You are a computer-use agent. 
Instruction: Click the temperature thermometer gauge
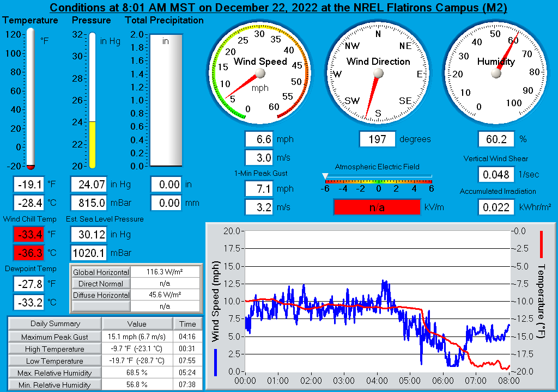31,99
